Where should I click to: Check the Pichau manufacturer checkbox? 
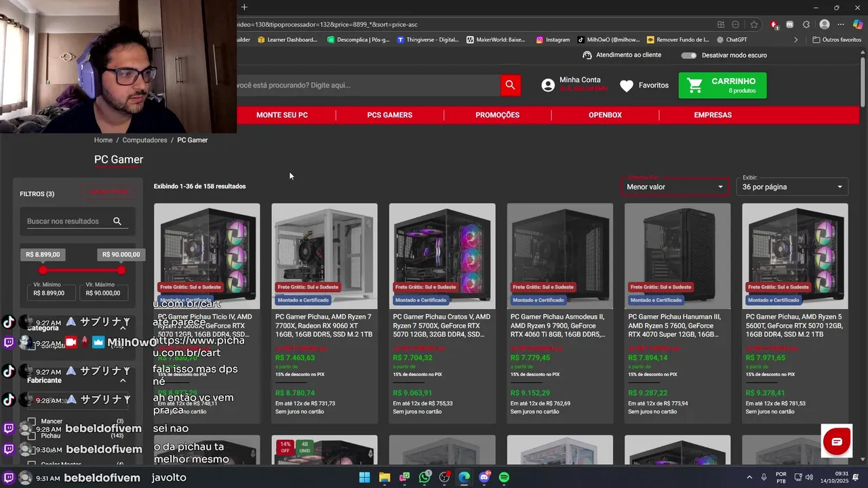tap(31, 436)
